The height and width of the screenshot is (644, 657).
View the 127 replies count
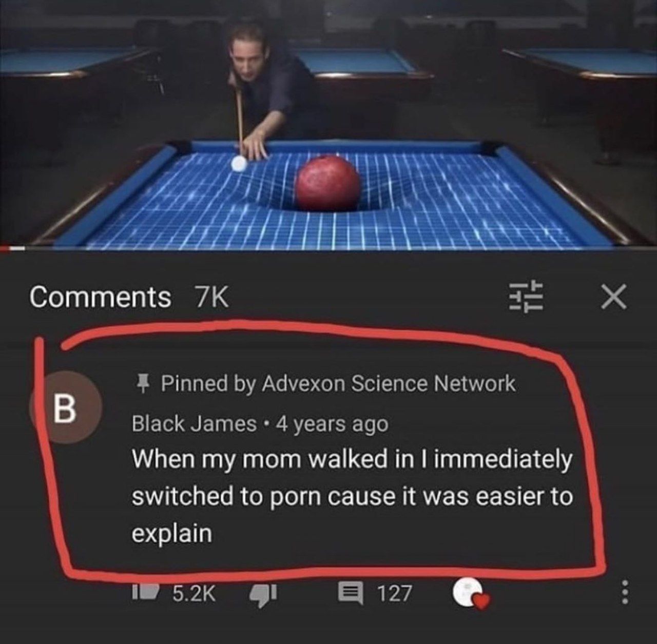click(395, 593)
